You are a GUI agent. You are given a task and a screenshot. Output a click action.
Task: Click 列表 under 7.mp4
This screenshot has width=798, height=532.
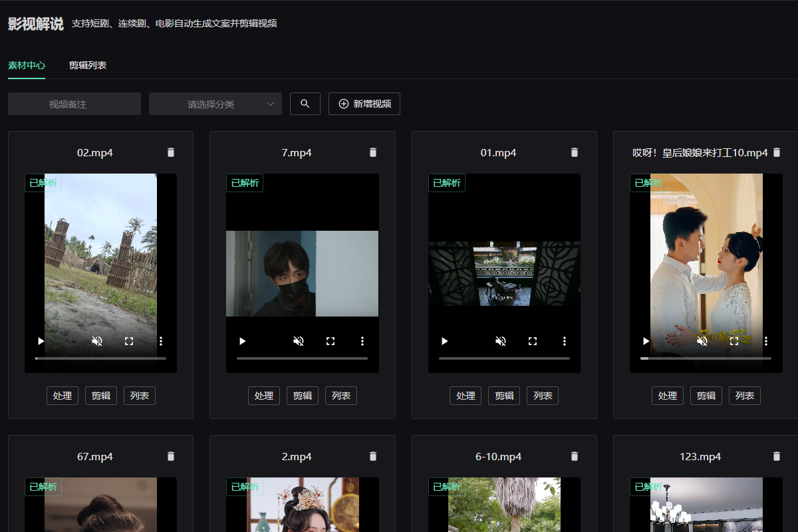[x=341, y=396]
